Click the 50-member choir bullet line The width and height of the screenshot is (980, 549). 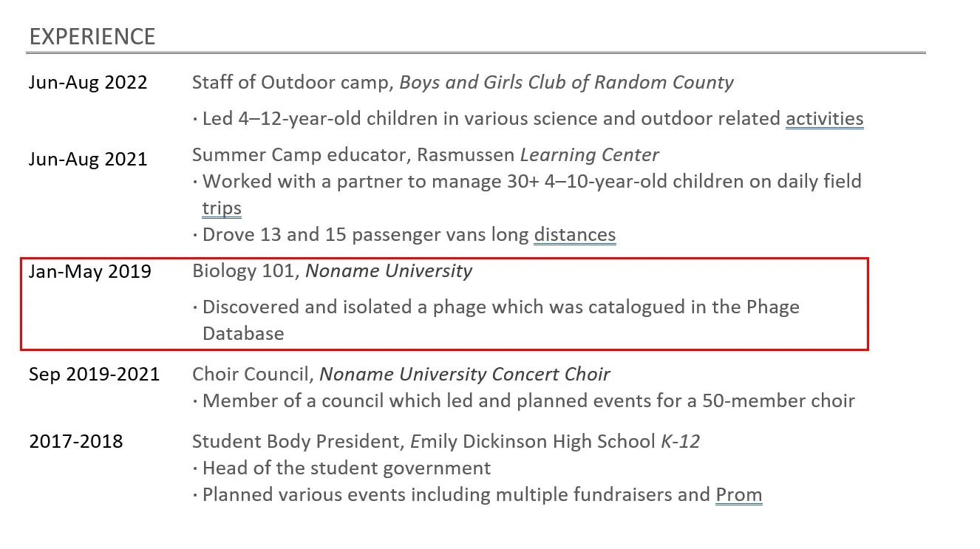click(528, 401)
